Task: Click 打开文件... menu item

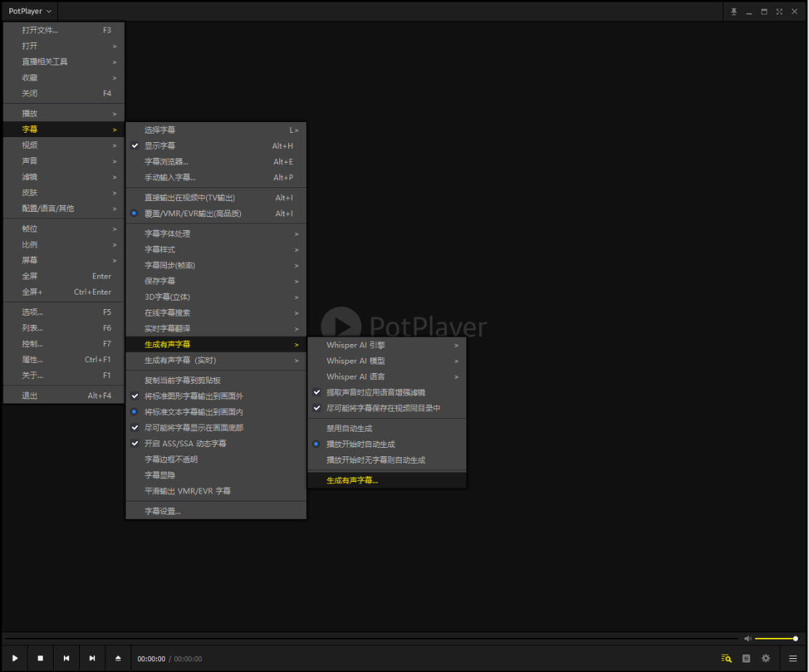Action: [64, 30]
